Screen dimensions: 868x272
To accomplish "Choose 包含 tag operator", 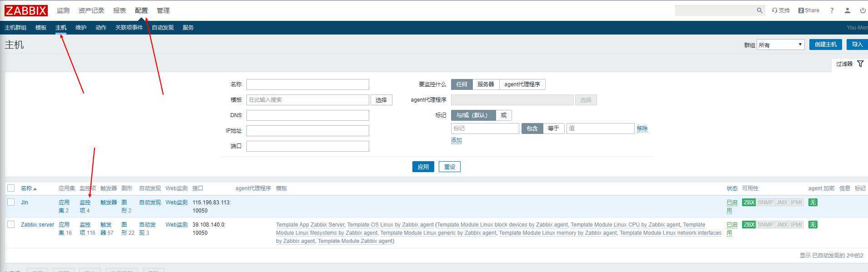I will click(x=532, y=129).
